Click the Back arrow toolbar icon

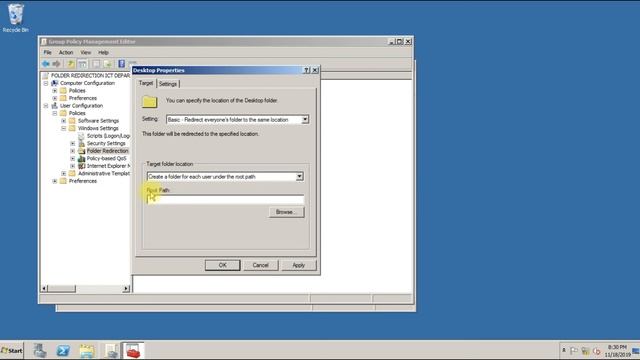(x=46, y=64)
